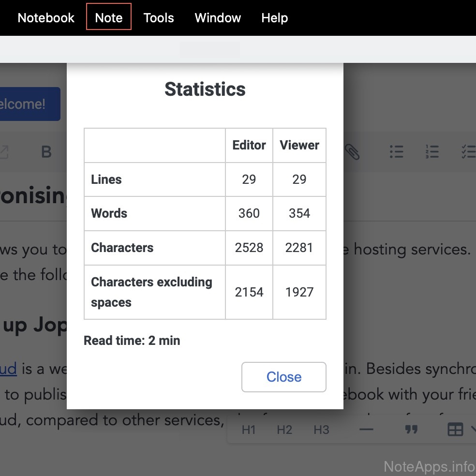Open the Help menu
The height and width of the screenshot is (476, 476).
pyautogui.click(x=274, y=18)
